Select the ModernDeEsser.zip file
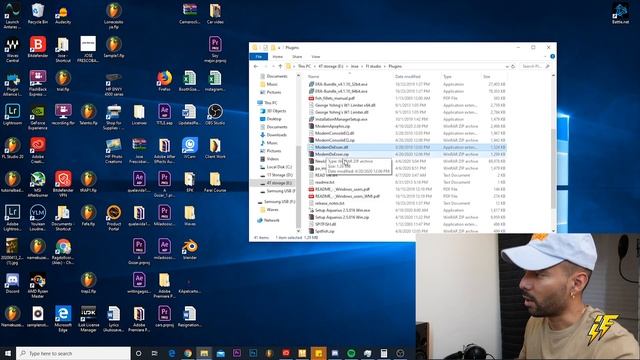Screen dimensions: 640x360 click(x=332, y=154)
